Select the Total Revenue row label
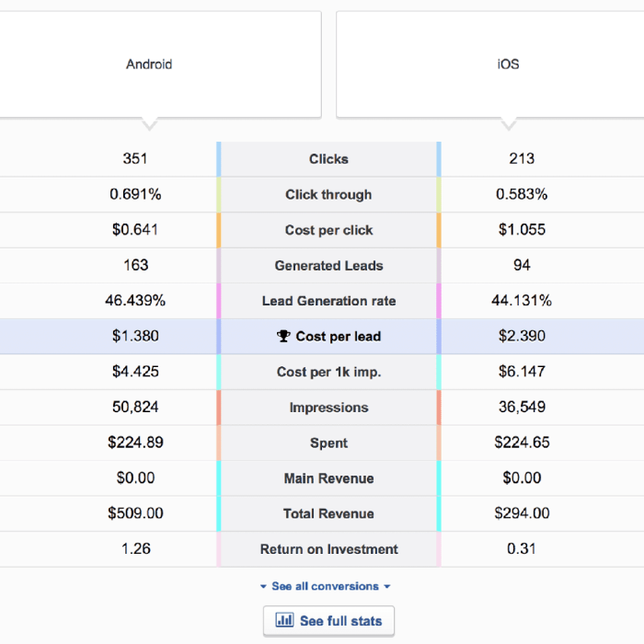Viewport: 644px width, 644px height. pyautogui.click(x=328, y=514)
